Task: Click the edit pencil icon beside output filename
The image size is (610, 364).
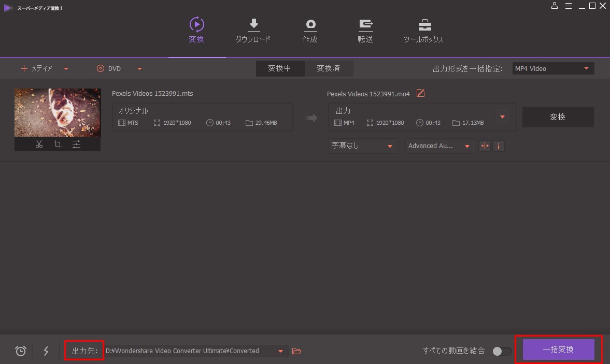Action: coord(420,93)
